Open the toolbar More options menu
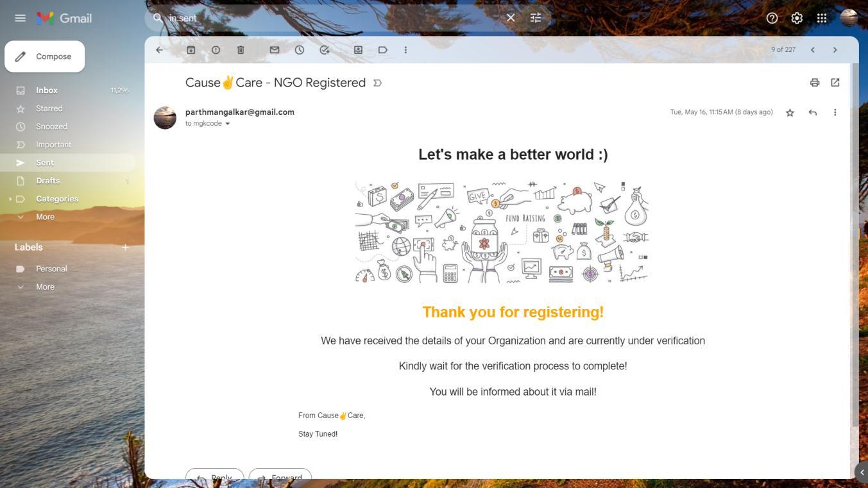Screen dimensions: 868x488 coord(405,50)
